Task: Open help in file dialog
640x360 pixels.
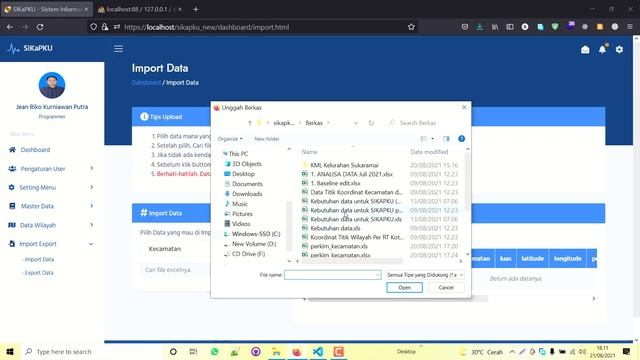Action: click(x=461, y=139)
